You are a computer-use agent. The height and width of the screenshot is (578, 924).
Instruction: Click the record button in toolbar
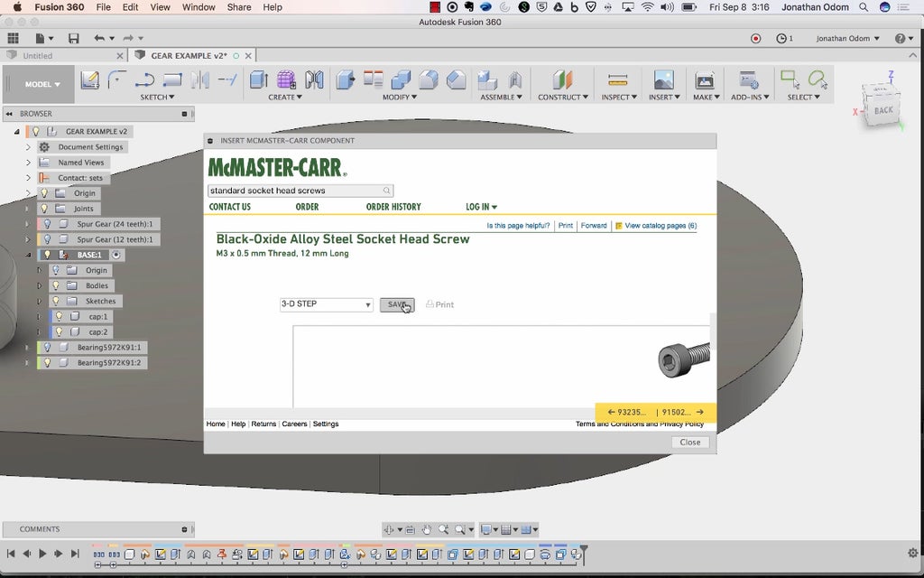[x=755, y=38]
